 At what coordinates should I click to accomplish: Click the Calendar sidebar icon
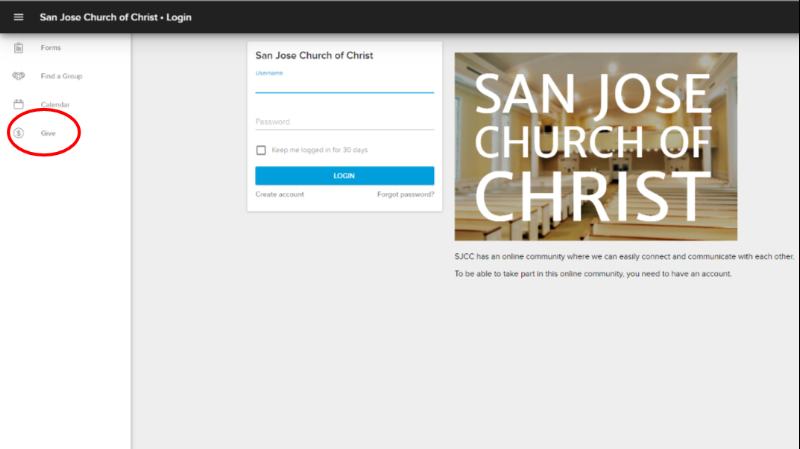pyautogui.click(x=18, y=104)
